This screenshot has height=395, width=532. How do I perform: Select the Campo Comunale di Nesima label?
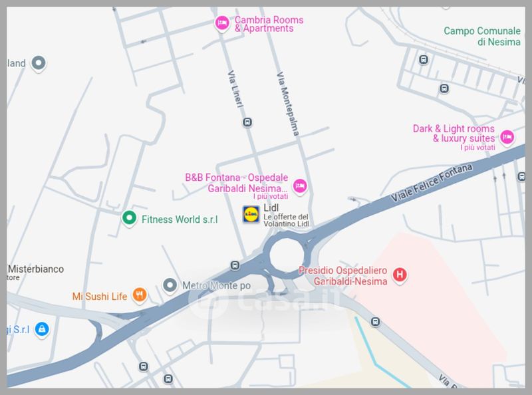click(482, 37)
